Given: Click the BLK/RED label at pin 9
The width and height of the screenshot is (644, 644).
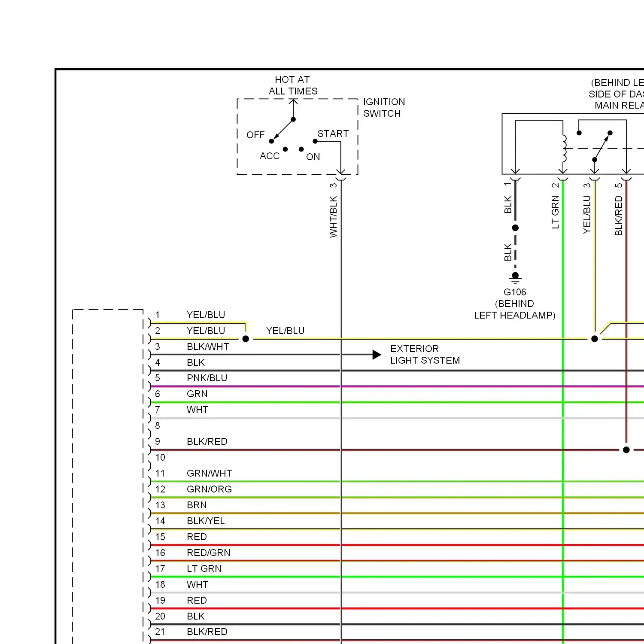Looking at the screenshot, I should click(207, 442).
